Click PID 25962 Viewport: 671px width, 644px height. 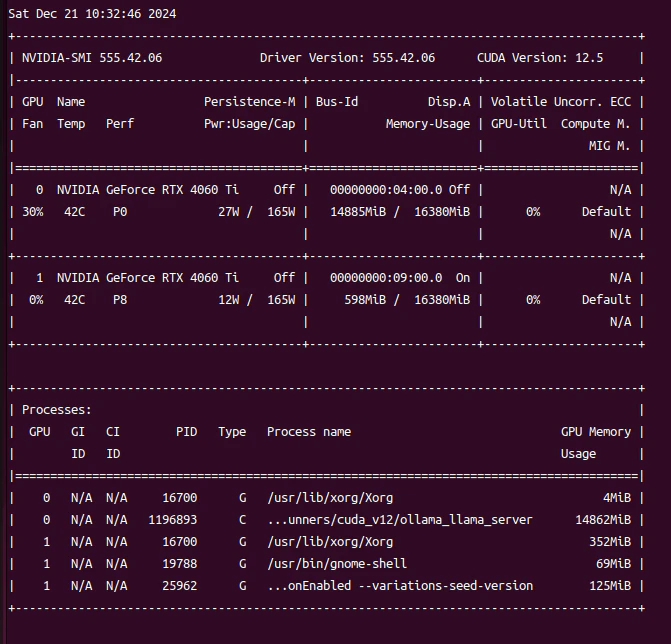coord(180,586)
